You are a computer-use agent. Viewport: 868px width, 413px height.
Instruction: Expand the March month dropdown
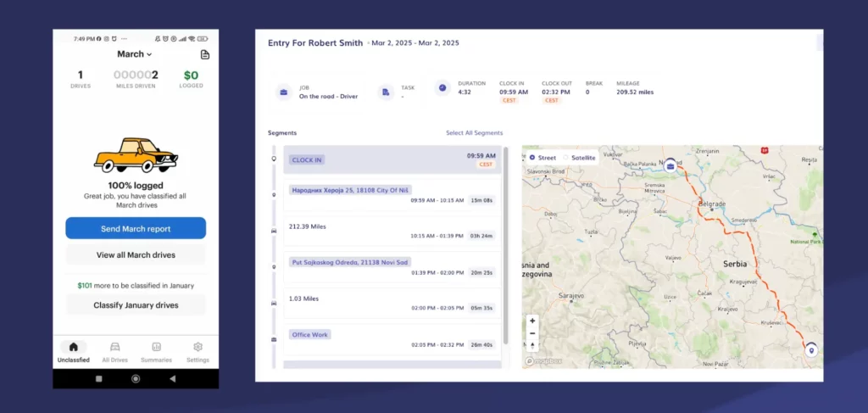(x=135, y=54)
